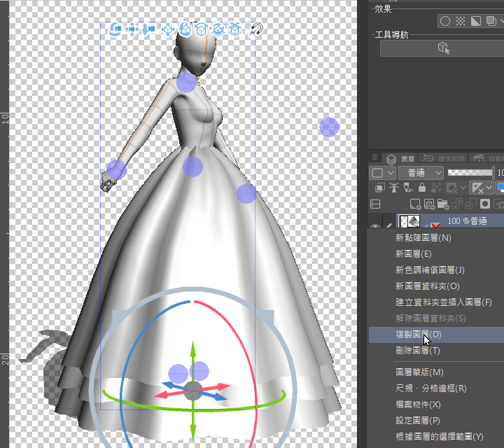This screenshot has width=504, height=448.
Task: Choose 建立資料夾並插入圖層(F) entry
Action: (444, 302)
